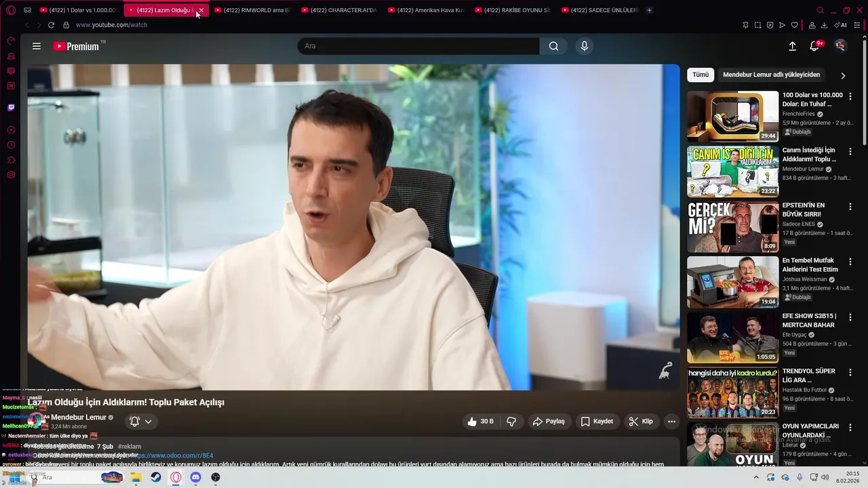Open the YouTube account avatar menu
The image size is (868, 488).
pos(840,46)
